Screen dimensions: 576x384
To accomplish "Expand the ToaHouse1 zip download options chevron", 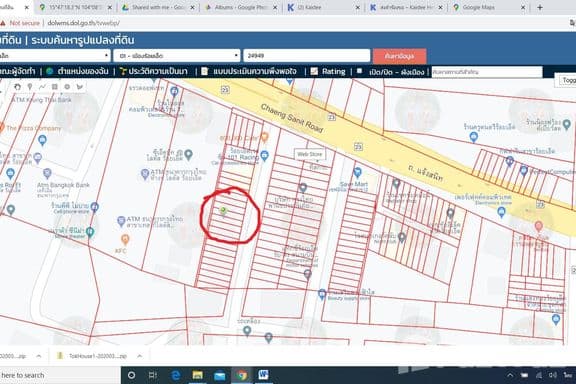I will pyautogui.click(x=140, y=356).
